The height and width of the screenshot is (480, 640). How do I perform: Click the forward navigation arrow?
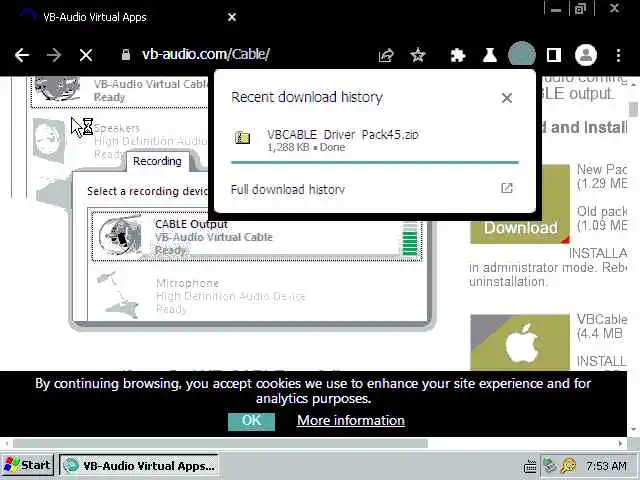(54, 55)
